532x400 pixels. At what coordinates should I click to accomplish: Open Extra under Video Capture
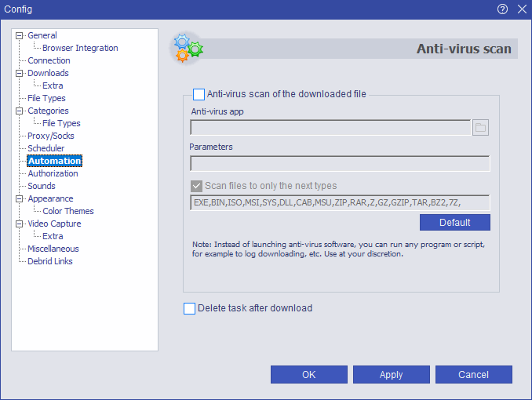53,236
